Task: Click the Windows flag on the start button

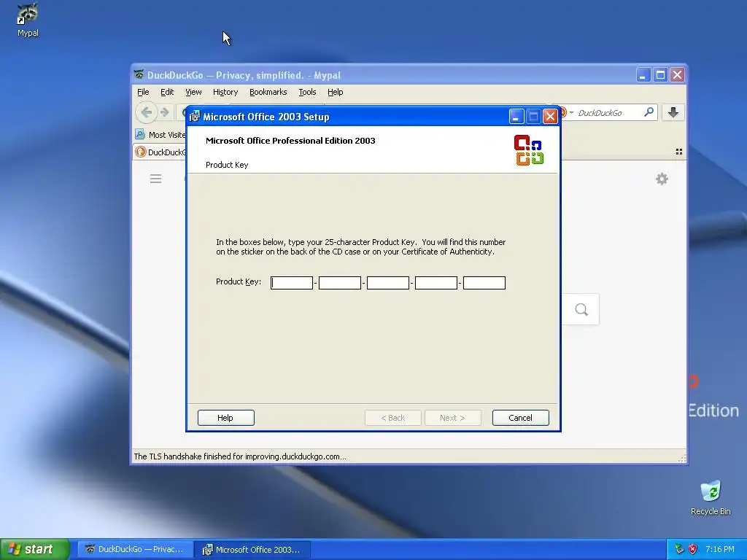Action: click(15, 549)
